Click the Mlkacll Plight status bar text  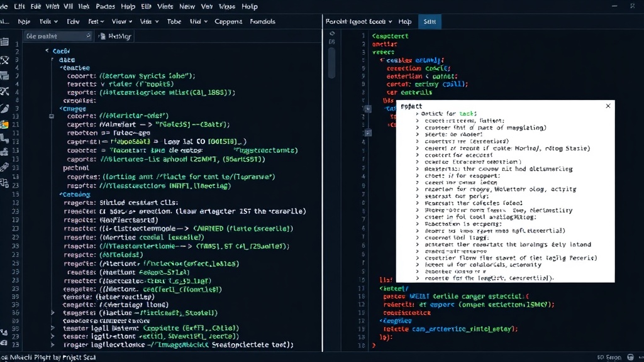click(x=48, y=358)
